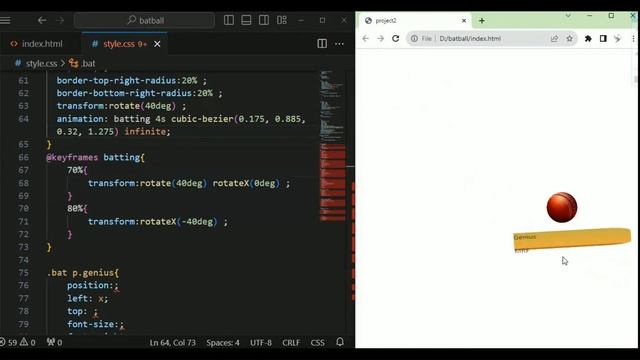The width and height of the screenshot is (640, 360).
Task: Change line ending via CRLF
Action: tap(291, 342)
